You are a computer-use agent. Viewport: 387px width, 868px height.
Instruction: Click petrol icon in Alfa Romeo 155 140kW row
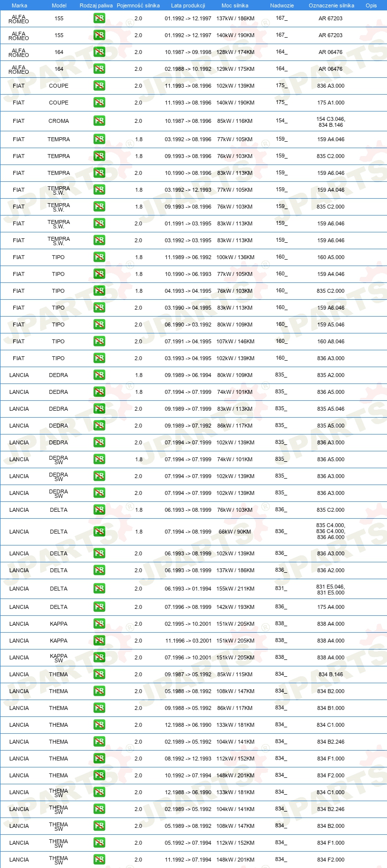pyautogui.click(x=99, y=35)
